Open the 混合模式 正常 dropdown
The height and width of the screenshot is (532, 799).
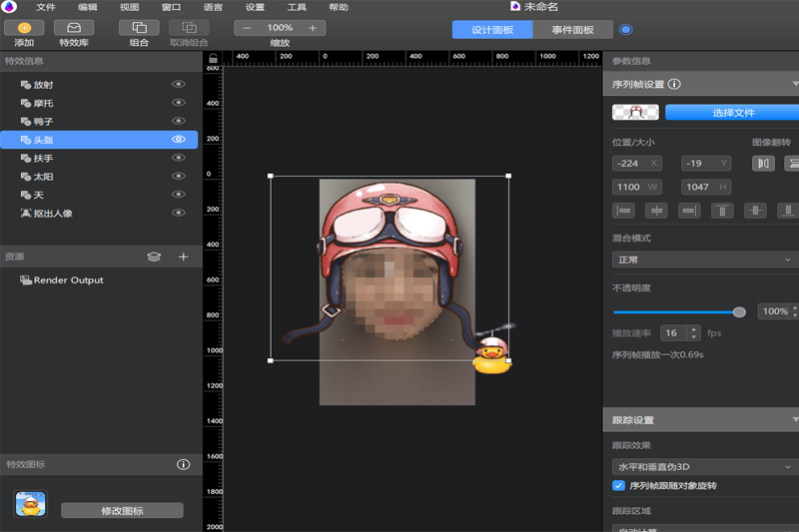[705, 260]
